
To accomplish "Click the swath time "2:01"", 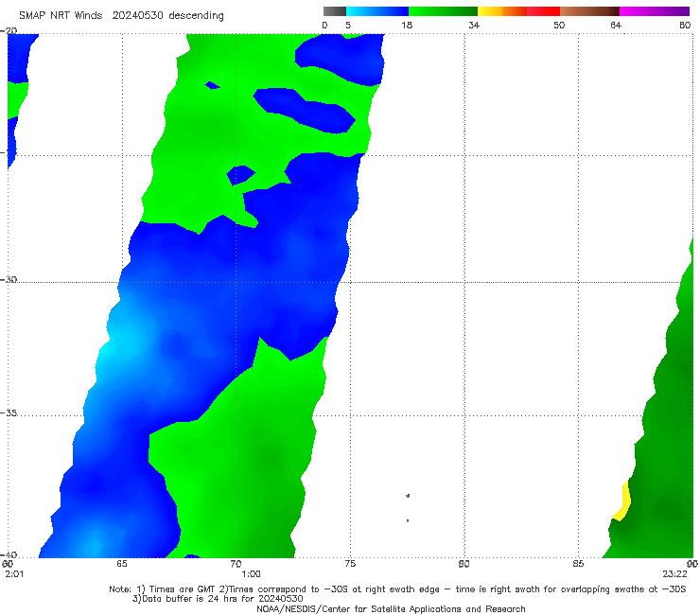I will pyautogui.click(x=14, y=574).
